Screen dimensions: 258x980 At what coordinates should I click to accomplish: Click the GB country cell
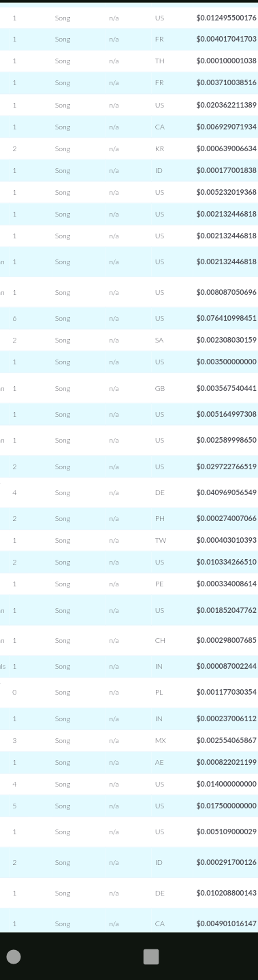pyautogui.click(x=159, y=388)
